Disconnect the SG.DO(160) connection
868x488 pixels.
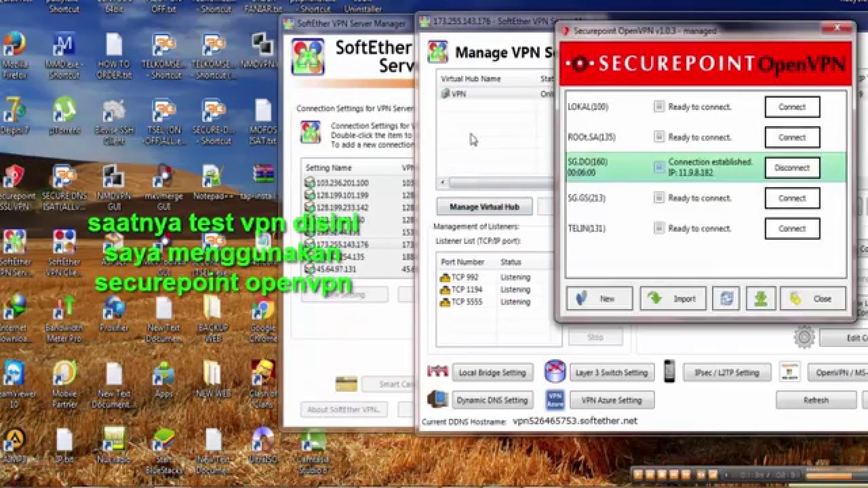pos(792,167)
